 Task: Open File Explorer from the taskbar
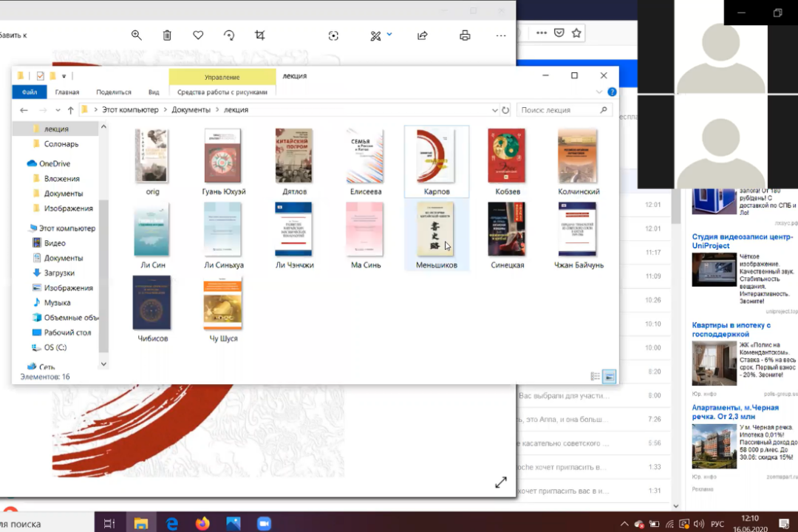pyautogui.click(x=141, y=523)
